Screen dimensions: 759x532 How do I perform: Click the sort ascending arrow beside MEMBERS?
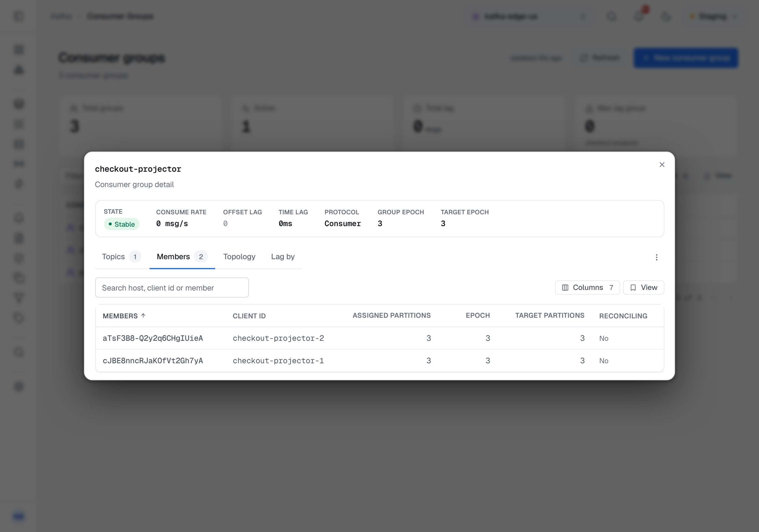tap(143, 315)
